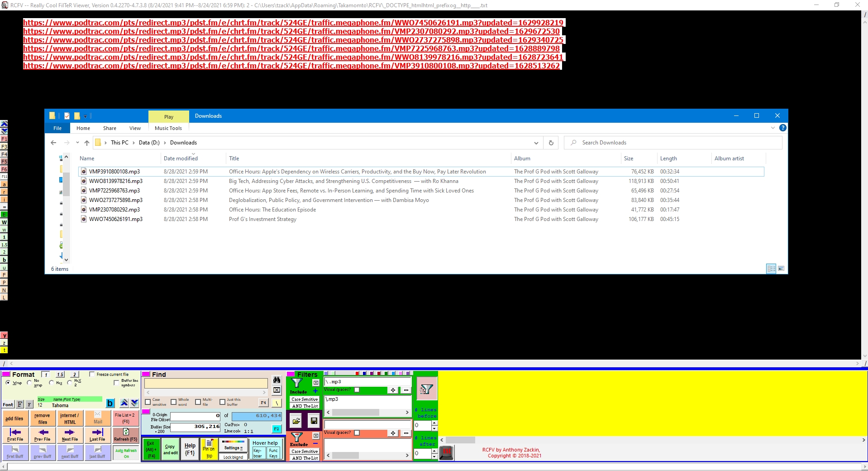The height and width of the screenshot is (471, 868).
Task: Click the double up-arrow font size icon
Action: (124, 403)
